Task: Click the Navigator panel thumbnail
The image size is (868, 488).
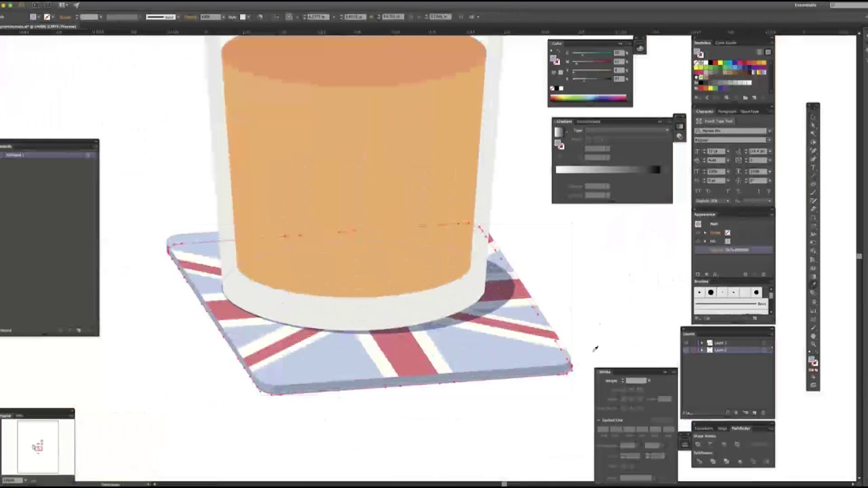Action: [x=37, y=446]
